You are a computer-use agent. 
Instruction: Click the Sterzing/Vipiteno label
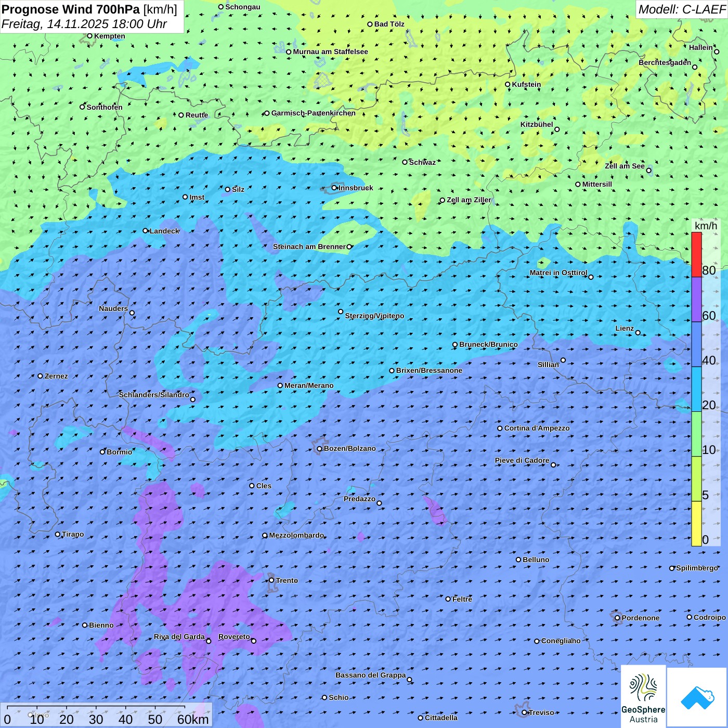pos(374,316)
